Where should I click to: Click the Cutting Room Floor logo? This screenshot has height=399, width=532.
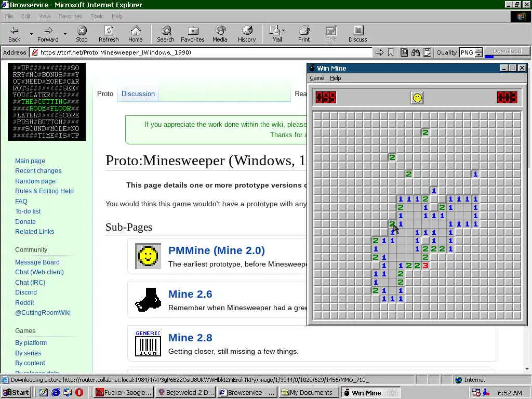47,101
